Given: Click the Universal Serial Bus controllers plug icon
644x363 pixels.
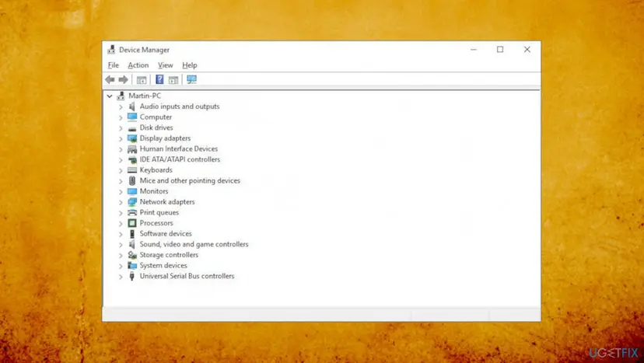Looking at the screenshot, I should tap(132, 276).
